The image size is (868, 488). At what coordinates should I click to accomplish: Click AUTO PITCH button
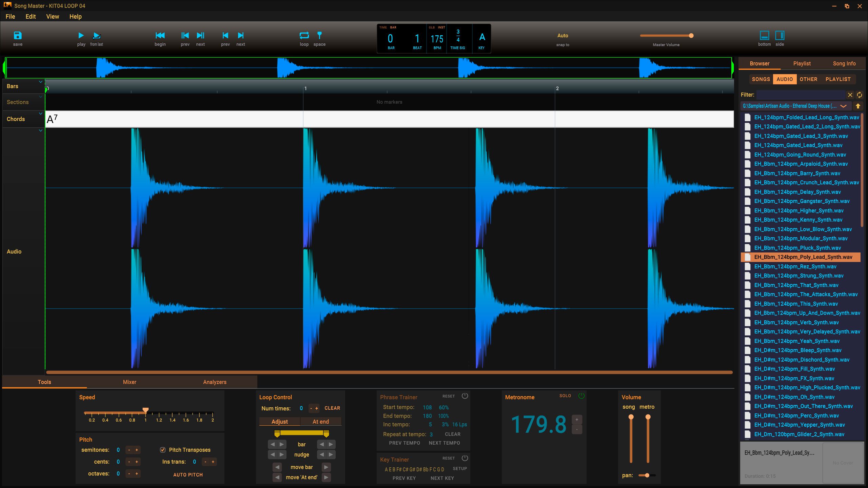tap(188, 475)
